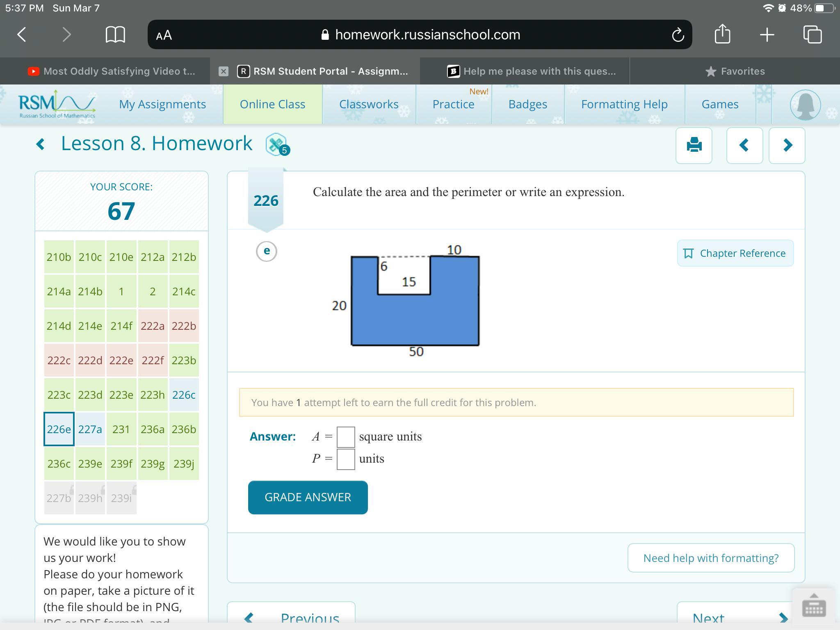Switch to the My Assignments tab
Viewport: 840px width, 630px height.
click(x=162, y=104)
